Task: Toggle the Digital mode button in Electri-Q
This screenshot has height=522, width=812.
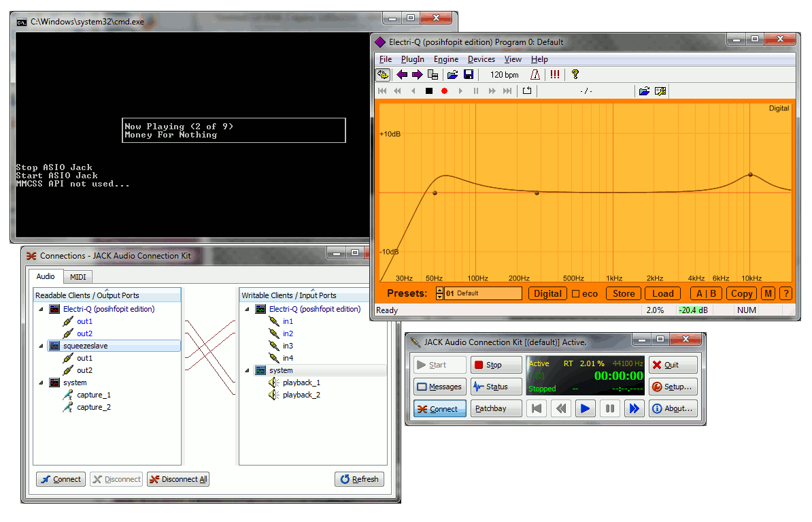Action: [547, 294]
